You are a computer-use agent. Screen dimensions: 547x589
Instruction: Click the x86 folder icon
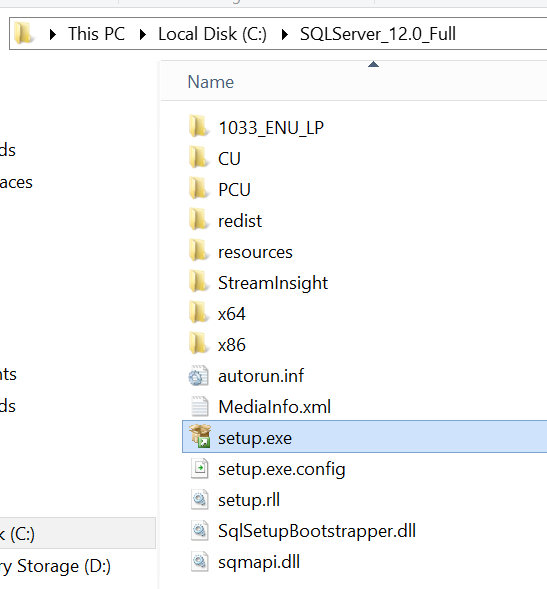198,344
